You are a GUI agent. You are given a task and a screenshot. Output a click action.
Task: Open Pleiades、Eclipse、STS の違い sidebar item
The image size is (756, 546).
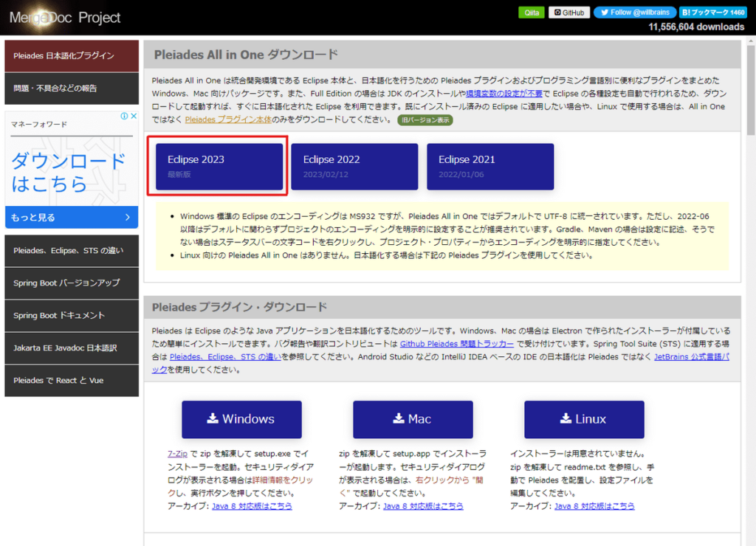point(72,251)
